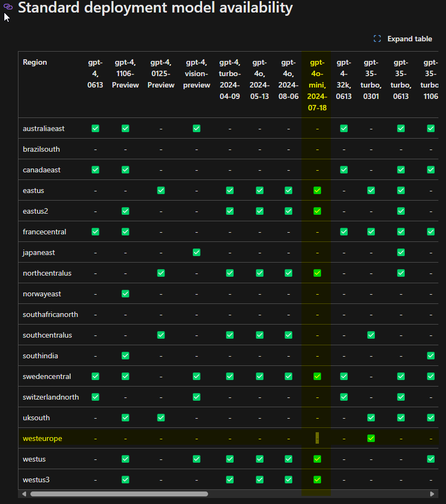Click eastus checkmark under gpt-35-turbo, 0301
Screen dimensions: 446x504
(x=371, y=191)
